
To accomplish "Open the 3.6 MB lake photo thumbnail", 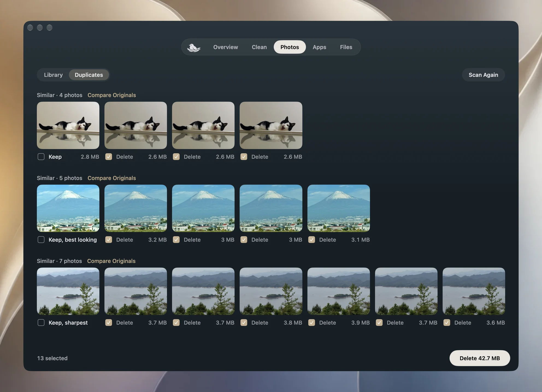I will coord(474,291).
